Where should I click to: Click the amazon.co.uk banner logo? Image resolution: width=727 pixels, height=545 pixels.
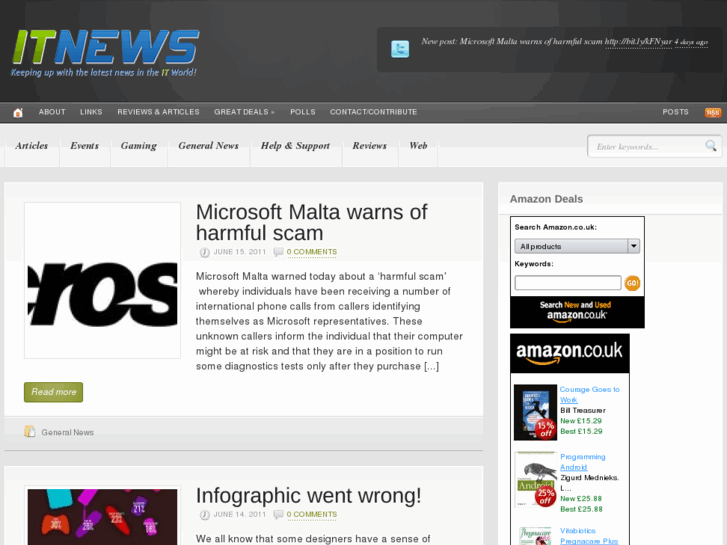(569, 353)
